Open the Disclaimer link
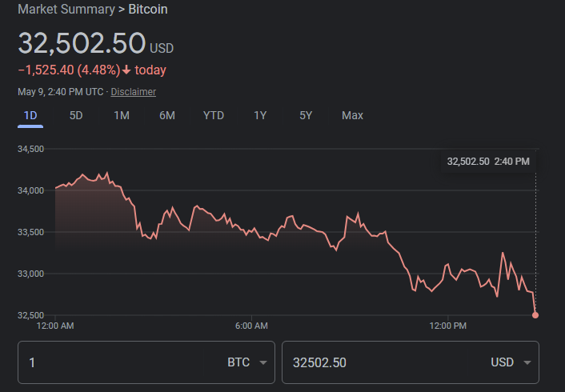The image size is (565, 392). pos(134,92)
